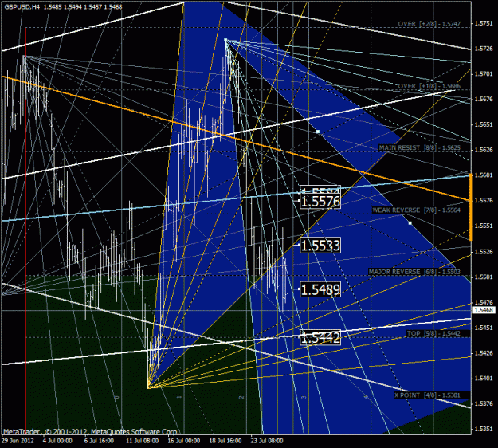Click the 6 Jul 16:00 time label
Viewport: 498px width, 448px height.
point(99,441)
